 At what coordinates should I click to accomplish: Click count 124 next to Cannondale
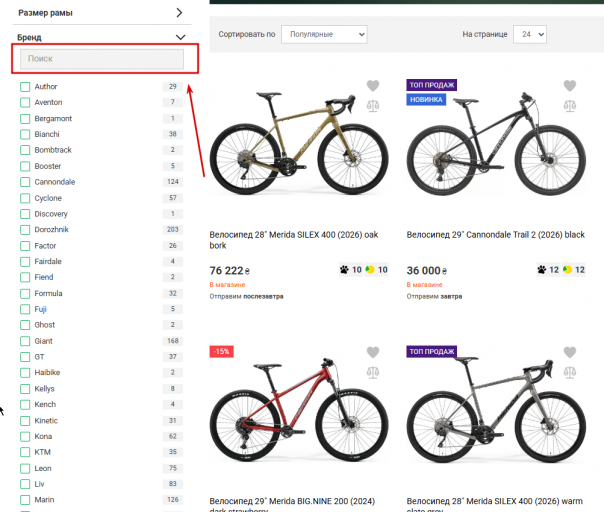(173, 182)
